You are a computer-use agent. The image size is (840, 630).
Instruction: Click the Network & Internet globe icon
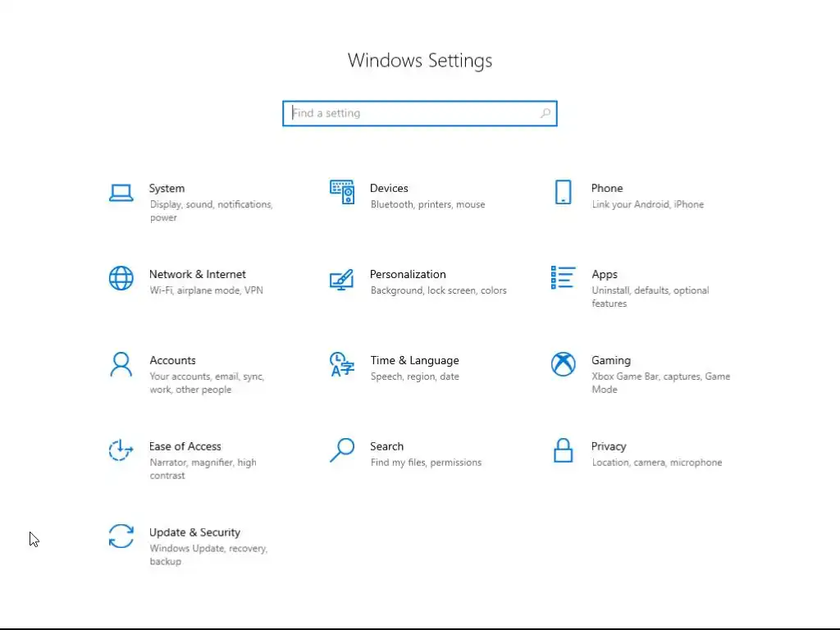pyautogui.click(x=121, y=278)
